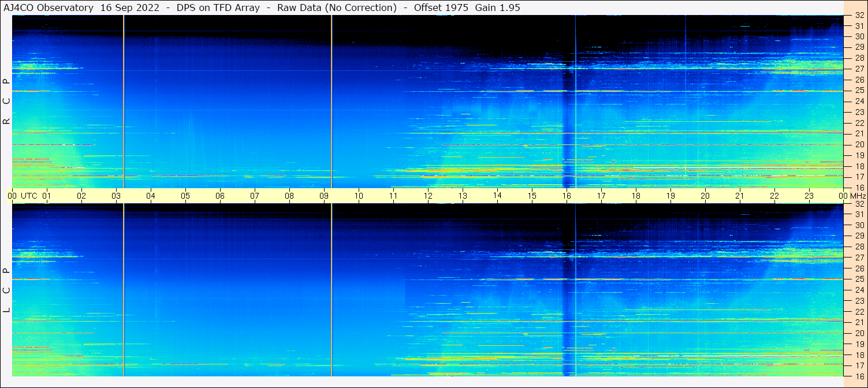Viewport: 868px width, 388px height.
Task: Select the date "16 Sep 2022"
Action: coord(130,8)
